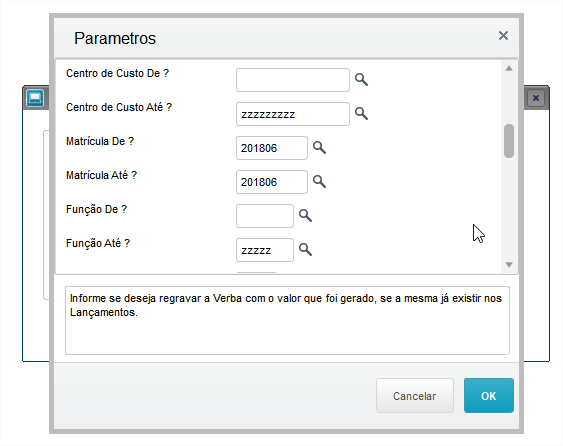The height and width of the screenshot is (446, 563).
Task: Click the scrollbar down arrow
Action: pyautogui.click(x=509, y=265)
